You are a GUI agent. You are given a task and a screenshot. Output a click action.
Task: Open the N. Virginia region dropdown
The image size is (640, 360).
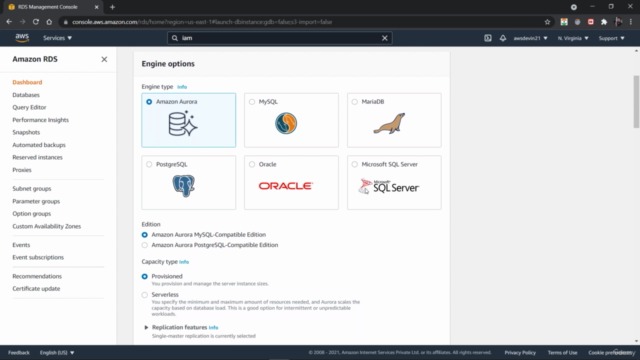(573, 38)
